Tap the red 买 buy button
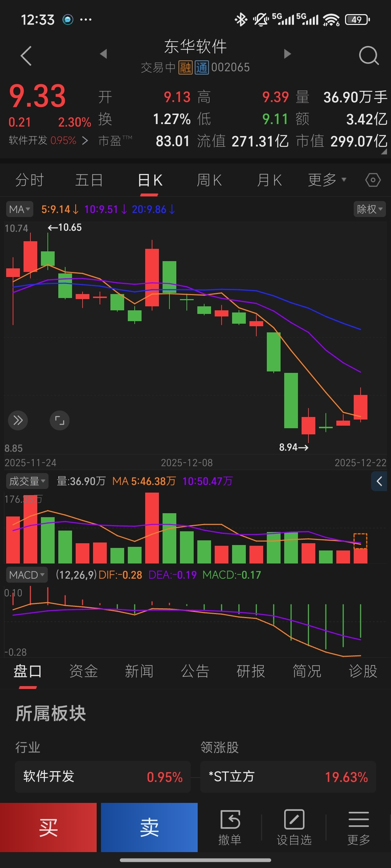The height and width of the screenshot is (868, 391). click(48, 827)
